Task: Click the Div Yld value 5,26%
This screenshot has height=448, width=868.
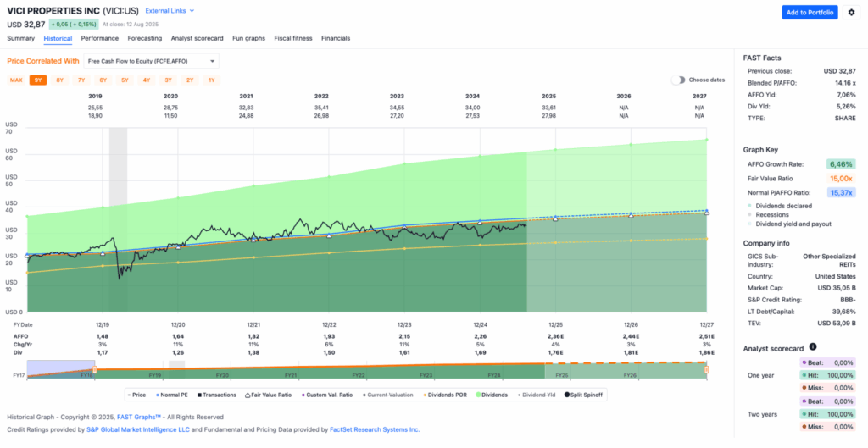Action: click(x=846, y=106)
